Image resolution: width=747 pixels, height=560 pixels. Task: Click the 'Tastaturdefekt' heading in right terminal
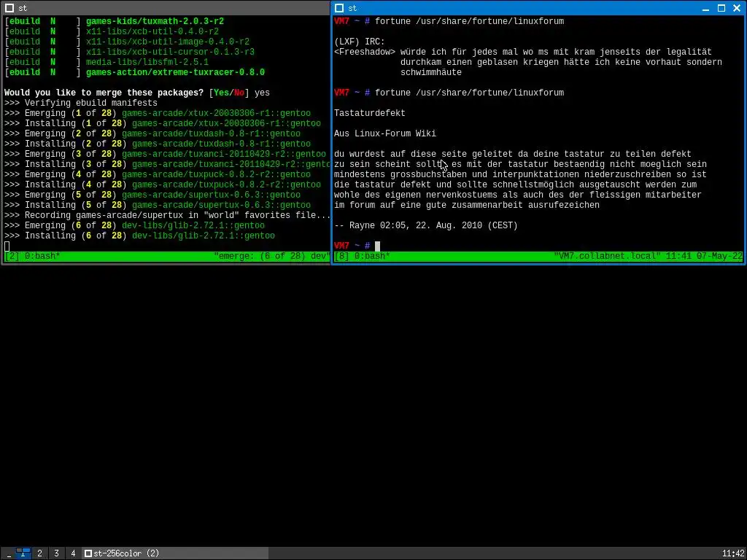tap(370, 113)
